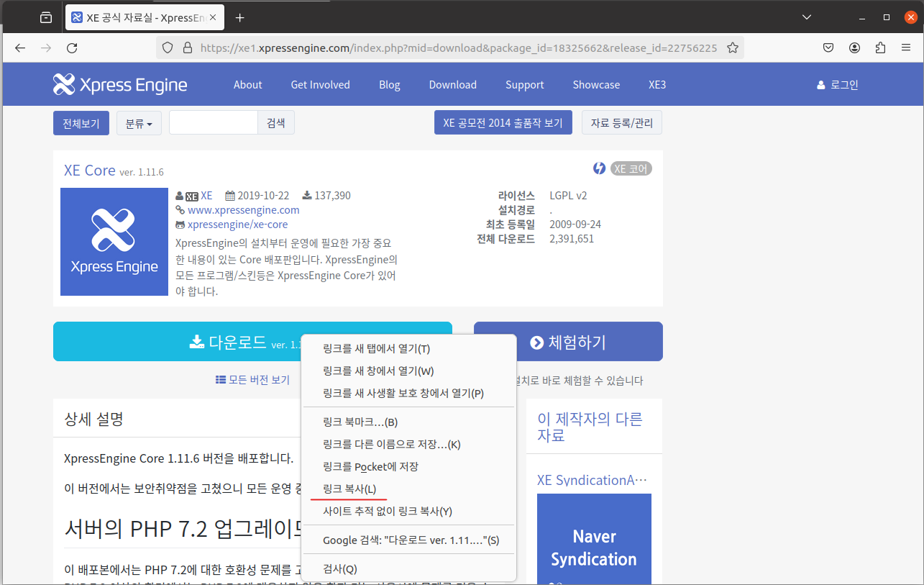Open the Firefox account icon
The image size is (924, 585).
coord(854,48)
